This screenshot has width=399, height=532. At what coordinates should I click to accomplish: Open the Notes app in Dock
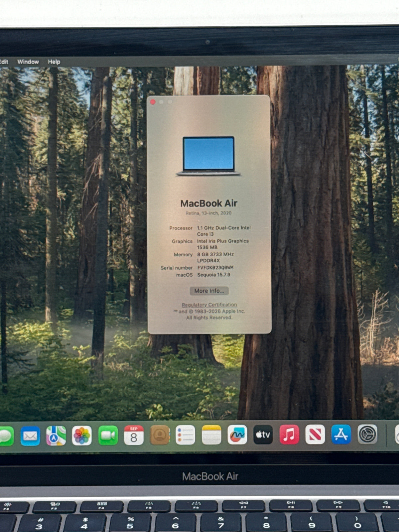click(x=211, y=435)
